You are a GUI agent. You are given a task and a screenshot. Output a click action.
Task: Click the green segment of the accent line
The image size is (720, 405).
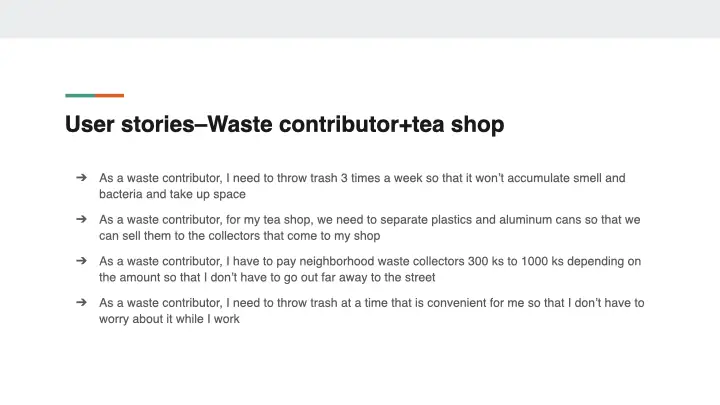(80, 95)
